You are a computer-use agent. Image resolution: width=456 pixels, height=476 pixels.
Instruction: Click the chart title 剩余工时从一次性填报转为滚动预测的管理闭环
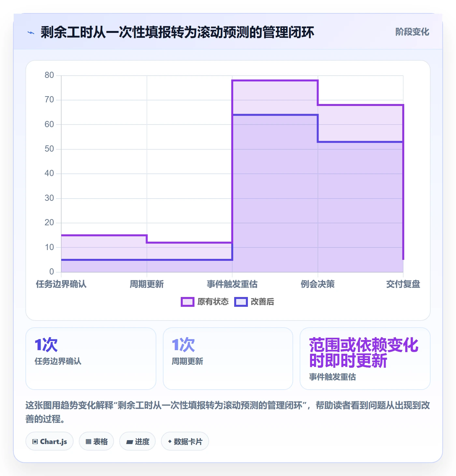(178, 32)
